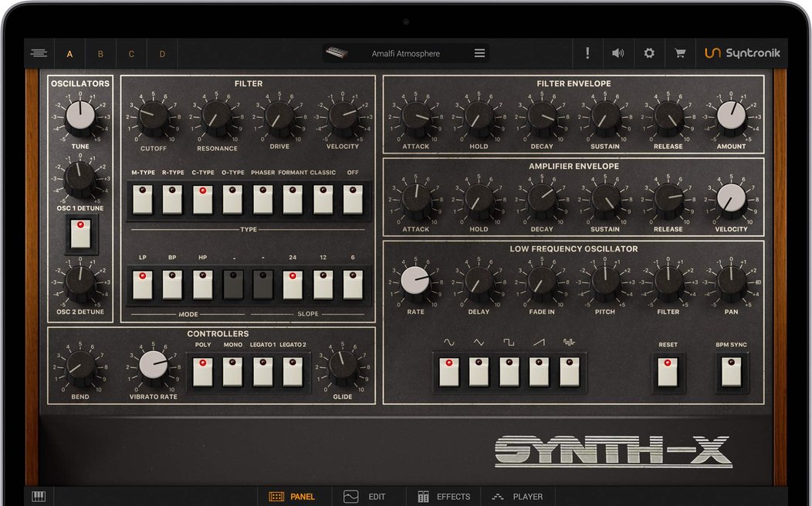Image resolution: width=812 pixels, height=506 pixels.
Task: Toggle the LFO Reset switch
Action: [x=668, y=372]
